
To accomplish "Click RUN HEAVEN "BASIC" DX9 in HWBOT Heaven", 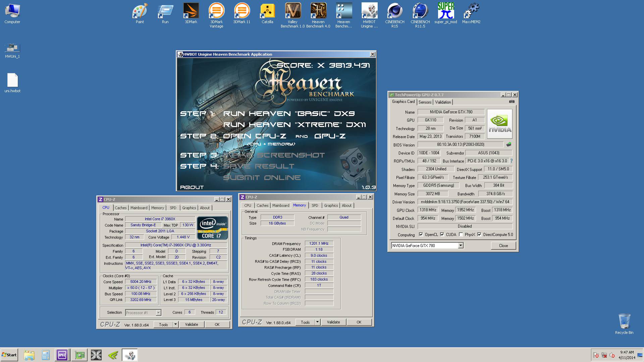I will tap(289, 114).
